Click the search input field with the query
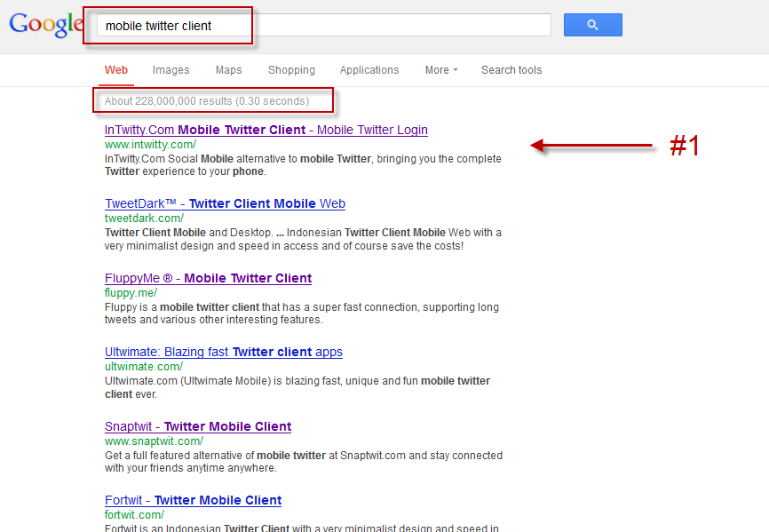The height and width of the screenshot is (532, 769). pos(324,25)
